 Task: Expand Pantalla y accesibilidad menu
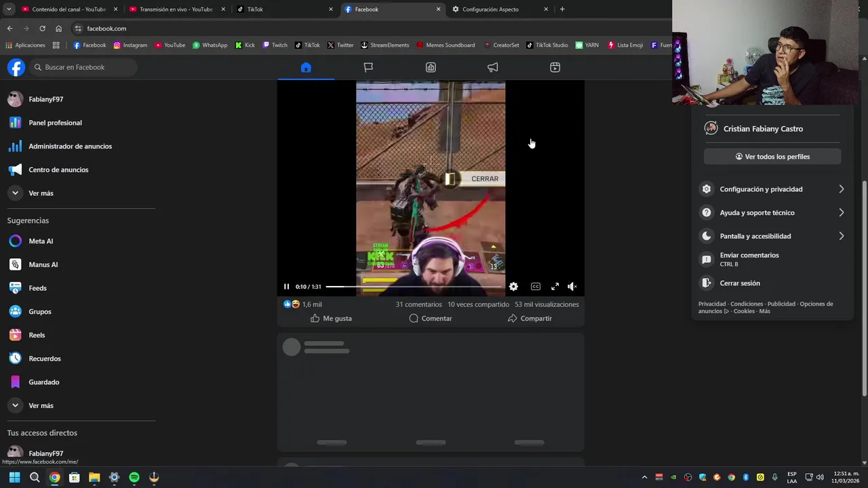pyautogui.click(x=772, y=236)
